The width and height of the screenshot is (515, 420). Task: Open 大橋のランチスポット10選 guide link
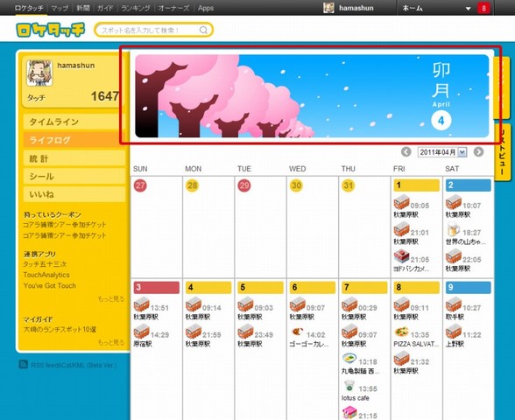tap(60, 329)
